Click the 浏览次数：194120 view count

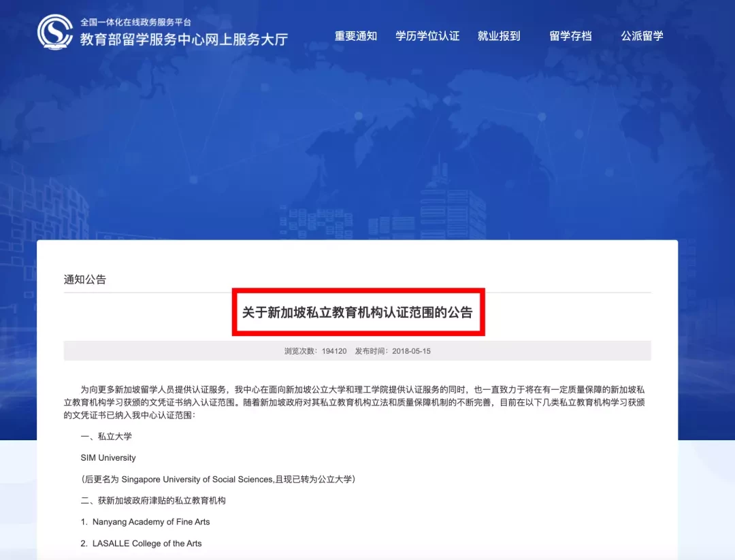316,351
